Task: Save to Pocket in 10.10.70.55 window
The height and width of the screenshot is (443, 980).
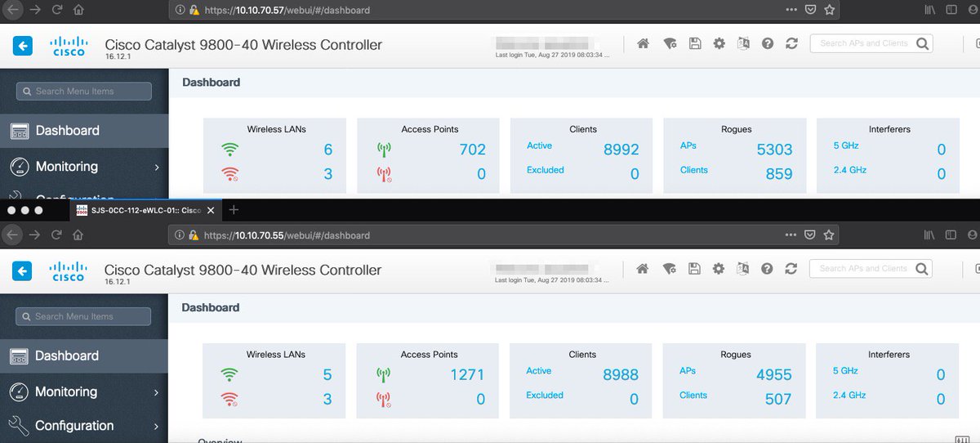Action: [x=810, y=235]
